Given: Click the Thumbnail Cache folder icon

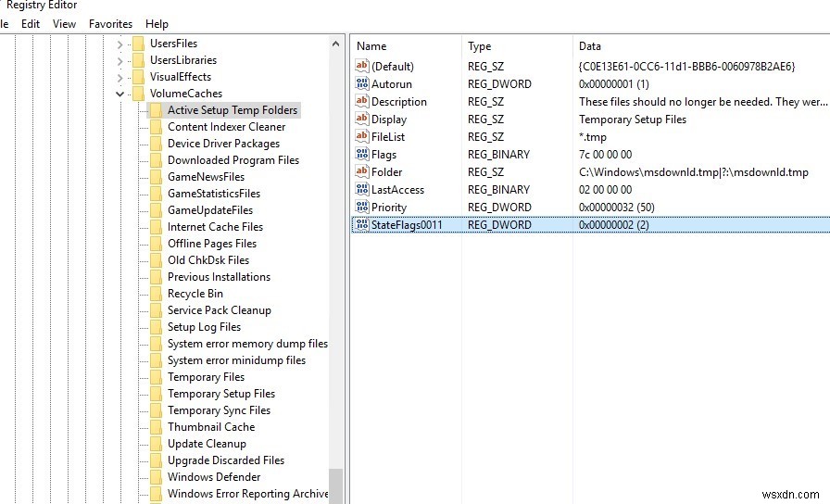Looking at the screenshot, I should pyautogui.click(x=156, y=427).
